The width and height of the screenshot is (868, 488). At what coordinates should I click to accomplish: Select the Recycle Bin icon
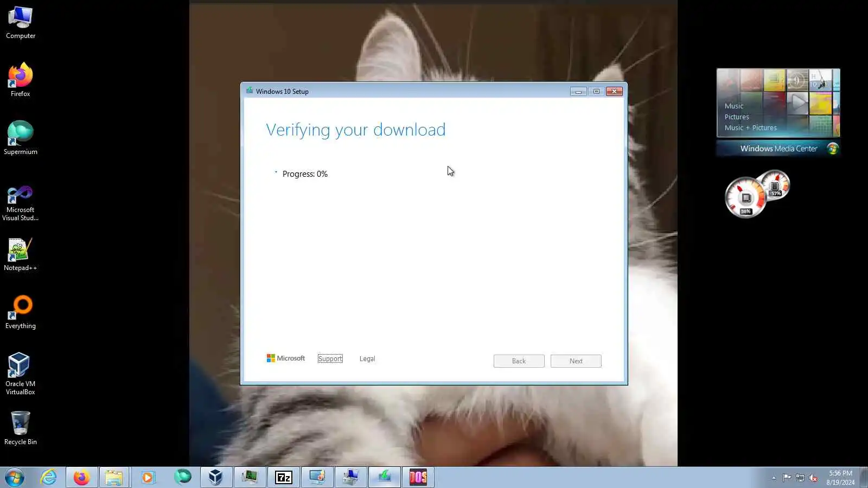21,428
